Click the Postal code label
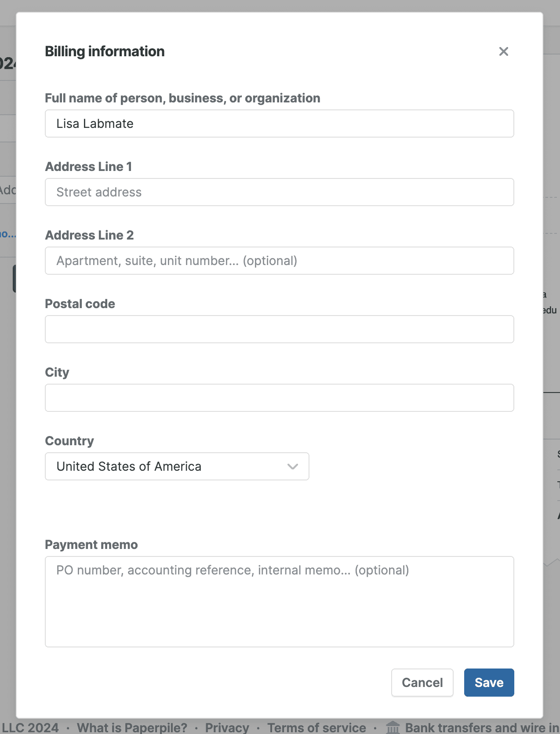 (x=80, y=304)
